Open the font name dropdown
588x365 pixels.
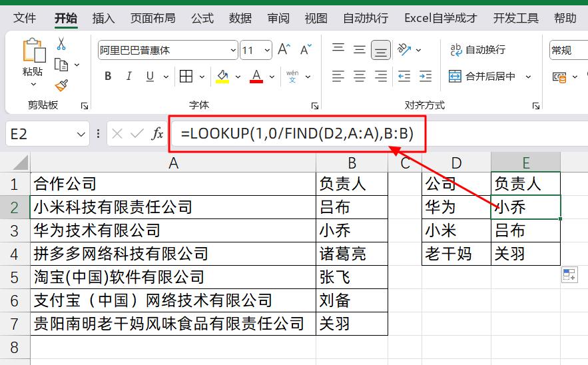[x=233, y=50]
